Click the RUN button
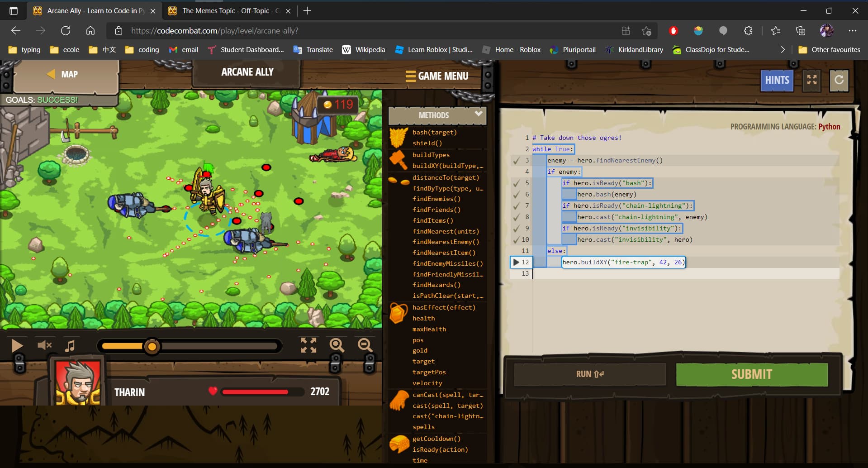The image size is (868, 468). pyautogui.click(x=589, y=374)
